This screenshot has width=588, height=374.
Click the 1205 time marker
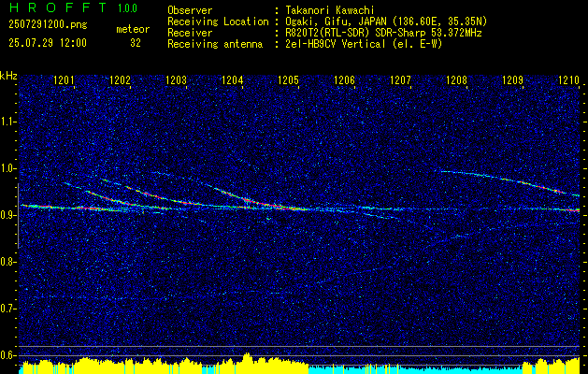(288, 80)
